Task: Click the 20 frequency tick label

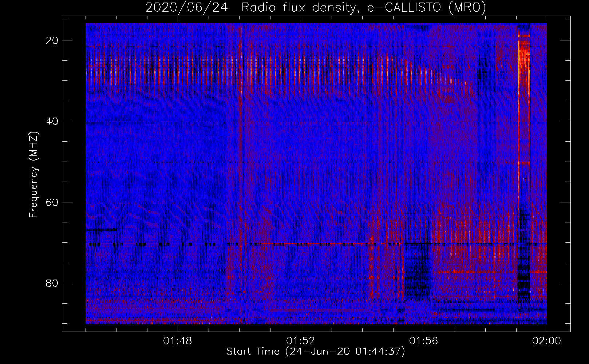Action: 52,40
